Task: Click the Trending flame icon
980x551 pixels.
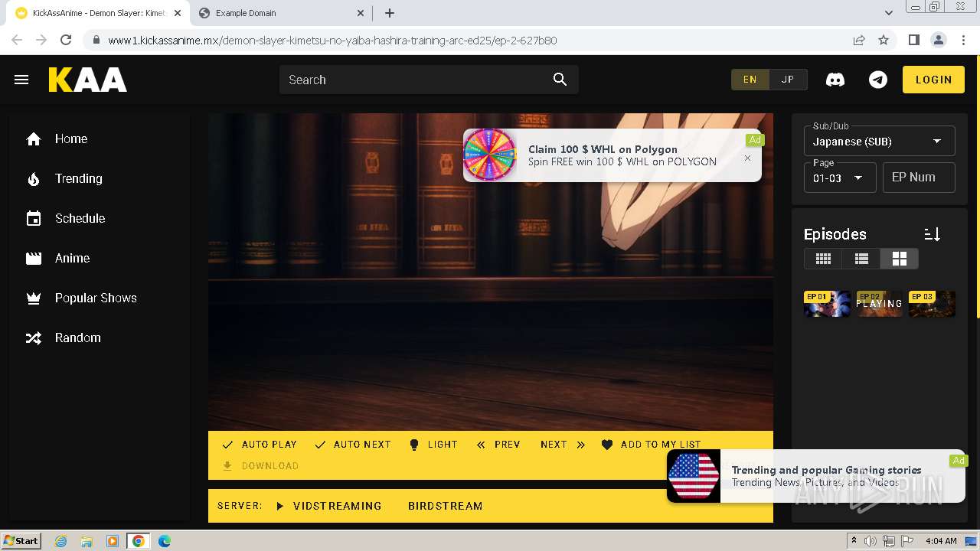Action: click(34, 179)
